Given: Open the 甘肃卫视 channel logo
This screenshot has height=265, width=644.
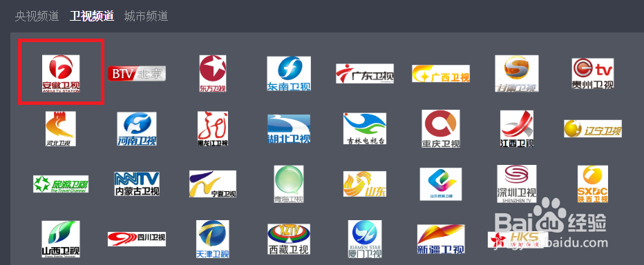Looking at the screenshot, I should pos(517,73).
